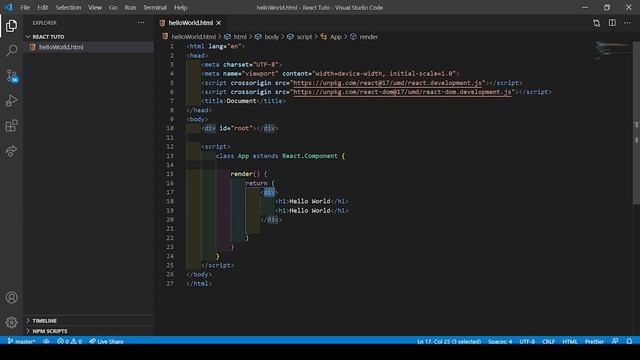
Task: Click the render() method on line 15
Action: click(x=245, y=174)
